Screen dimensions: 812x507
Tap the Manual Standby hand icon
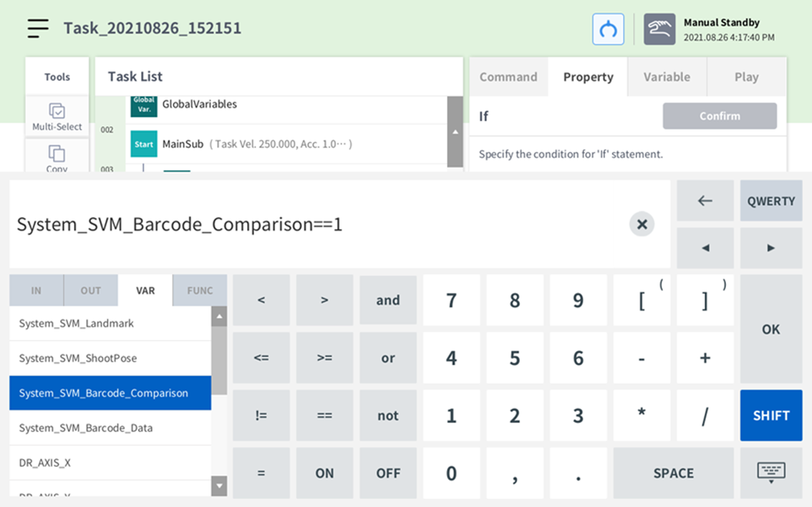[x=659, y=29]
